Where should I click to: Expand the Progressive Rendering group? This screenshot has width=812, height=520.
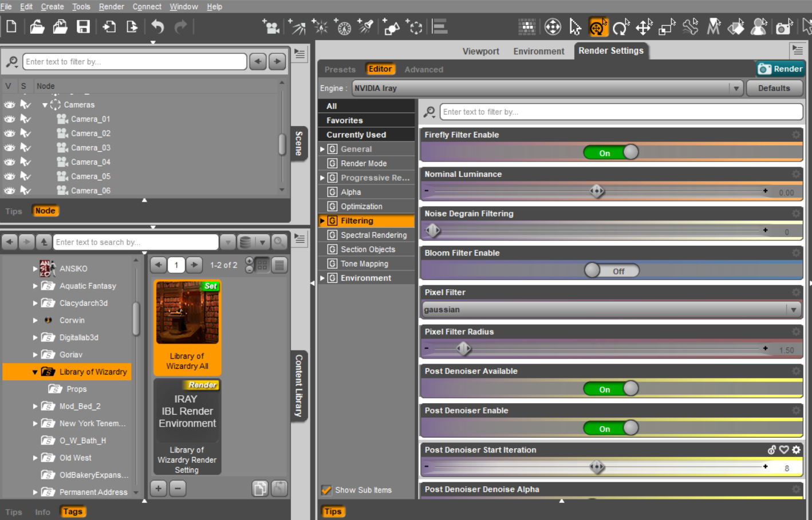click(322, 178)
